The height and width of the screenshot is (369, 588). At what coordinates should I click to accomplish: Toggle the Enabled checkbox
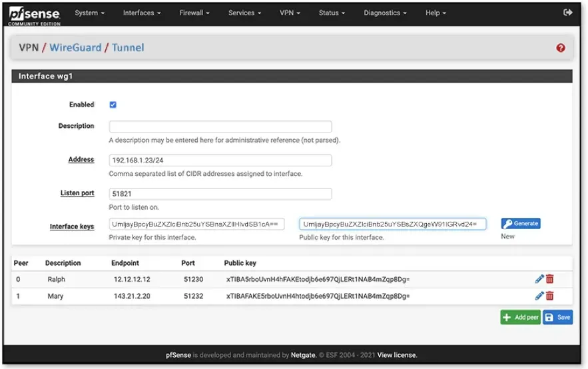click(113, 105)
